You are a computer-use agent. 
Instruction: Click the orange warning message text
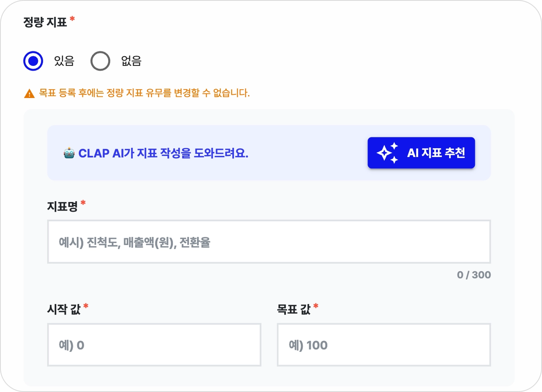pos(144,93)
